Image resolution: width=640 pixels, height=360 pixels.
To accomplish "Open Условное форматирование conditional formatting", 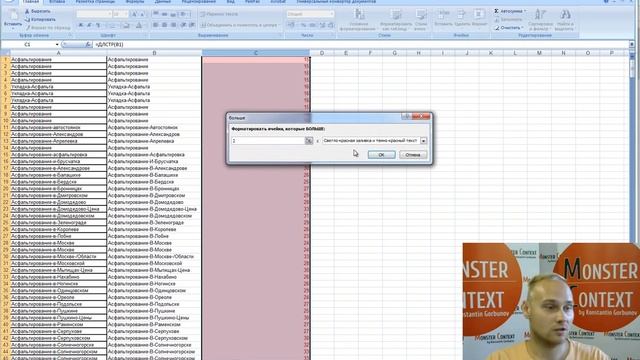I will [x=358, y=20].
